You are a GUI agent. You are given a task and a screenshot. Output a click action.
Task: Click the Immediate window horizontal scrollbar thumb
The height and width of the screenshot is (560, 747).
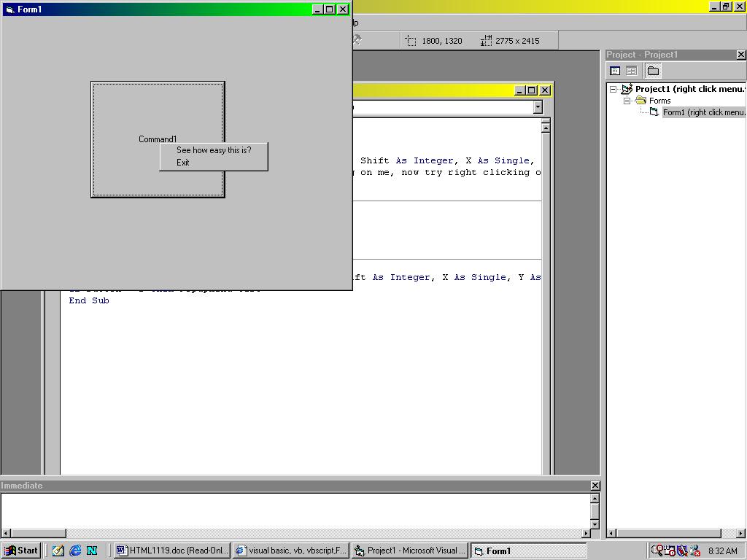click(x=38, y=533)
